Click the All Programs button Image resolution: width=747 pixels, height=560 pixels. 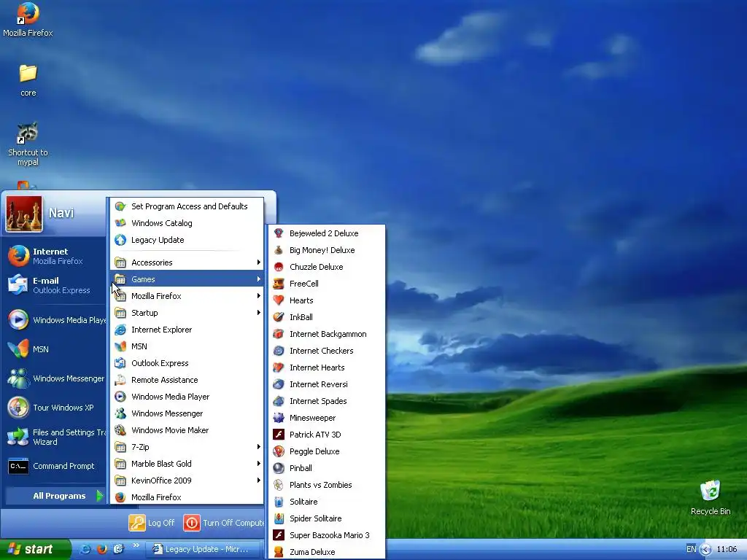[x=55, y=496]
